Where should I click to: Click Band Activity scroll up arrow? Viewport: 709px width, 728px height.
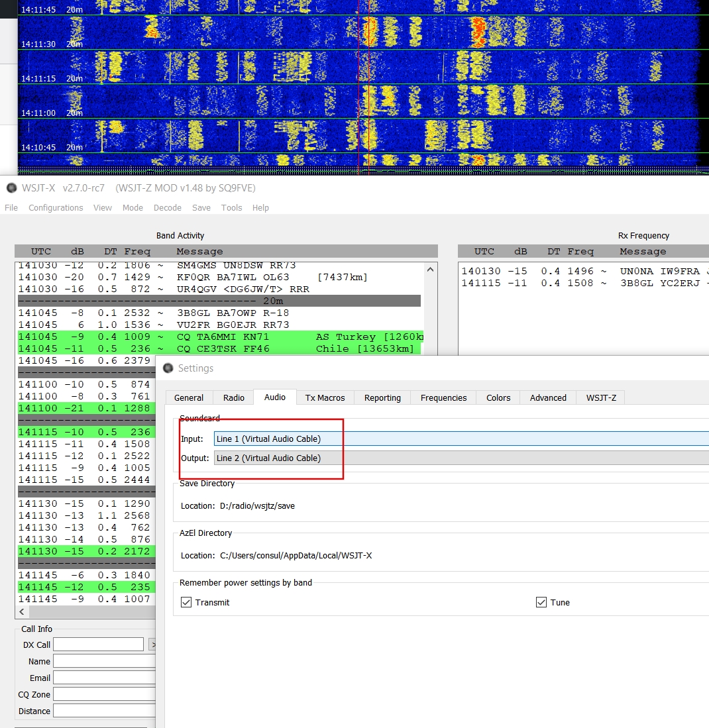click(x=430, y=270)
